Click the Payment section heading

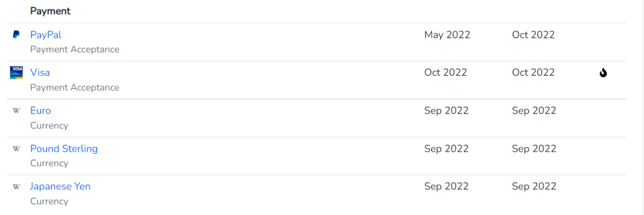[51, 11]
